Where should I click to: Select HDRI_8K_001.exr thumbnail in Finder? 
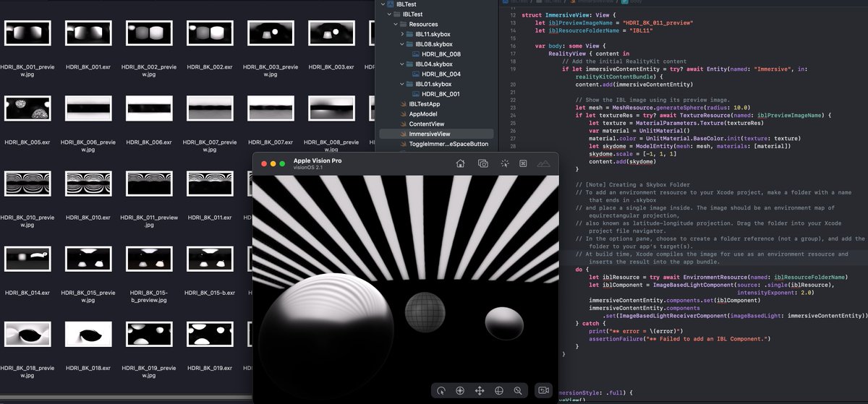coord(88,33)
